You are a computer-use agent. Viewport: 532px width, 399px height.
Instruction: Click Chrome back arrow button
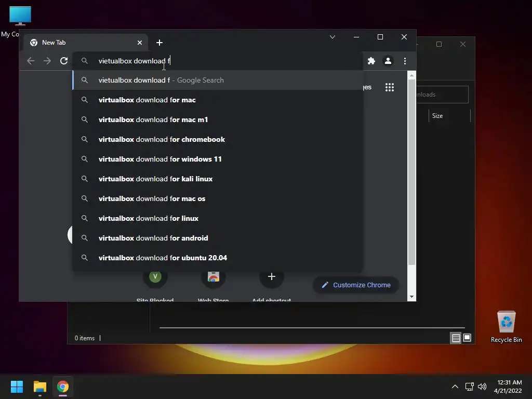[31, 61]
